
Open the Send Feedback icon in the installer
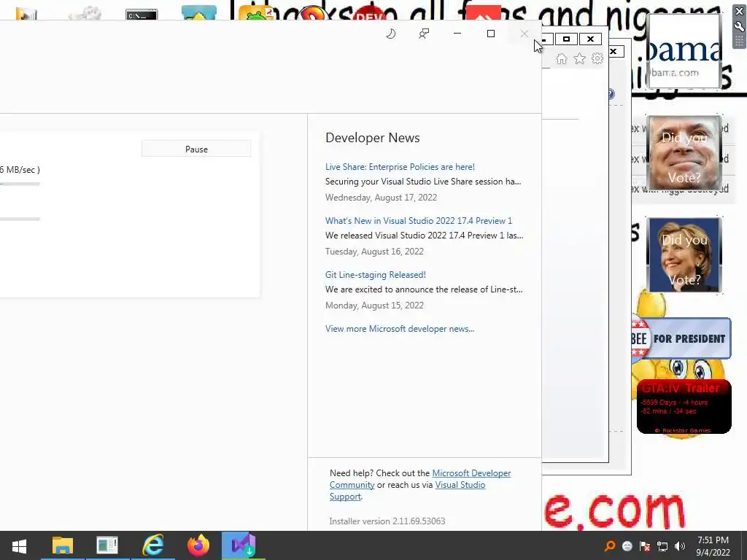pos(424,34)
